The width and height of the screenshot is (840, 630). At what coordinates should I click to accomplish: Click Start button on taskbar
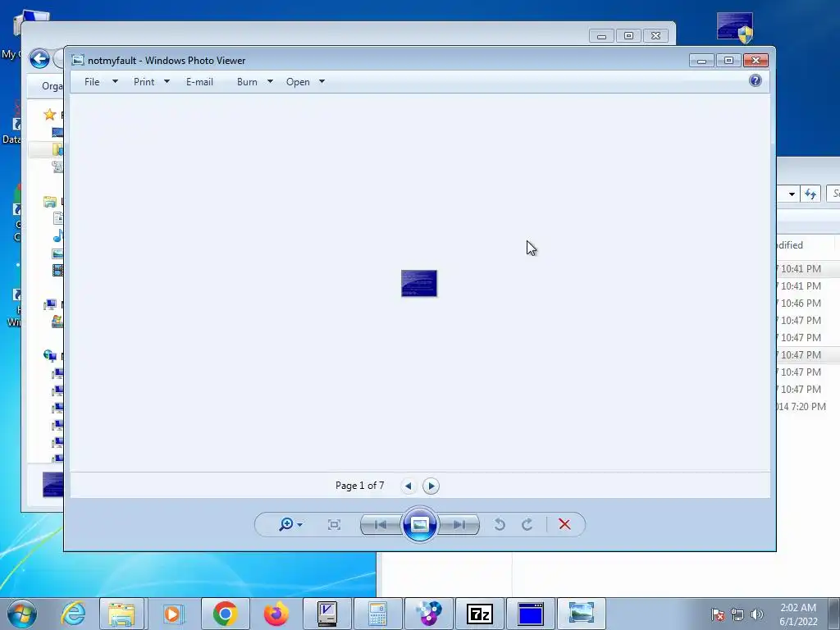(x=22, y=614)
